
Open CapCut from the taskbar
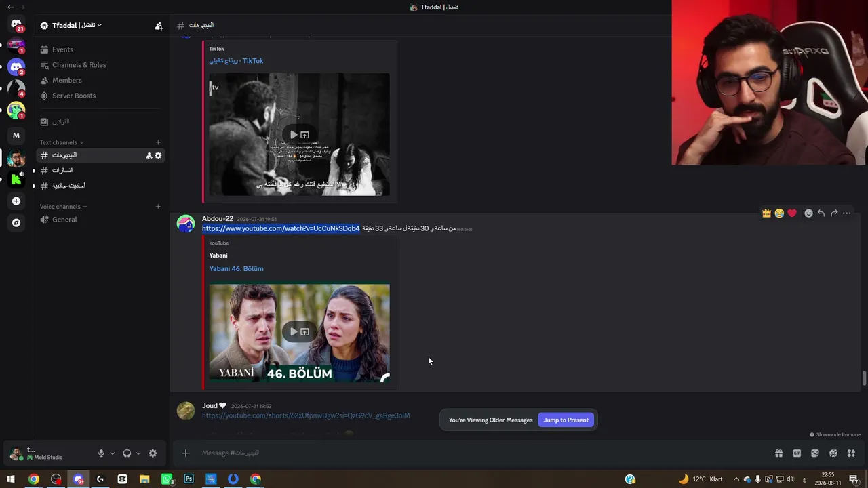pyautogui.click(x=122, y=479)
